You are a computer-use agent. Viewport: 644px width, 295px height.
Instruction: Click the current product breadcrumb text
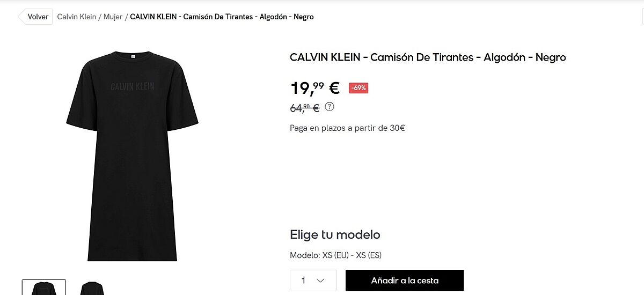(222, 17)
